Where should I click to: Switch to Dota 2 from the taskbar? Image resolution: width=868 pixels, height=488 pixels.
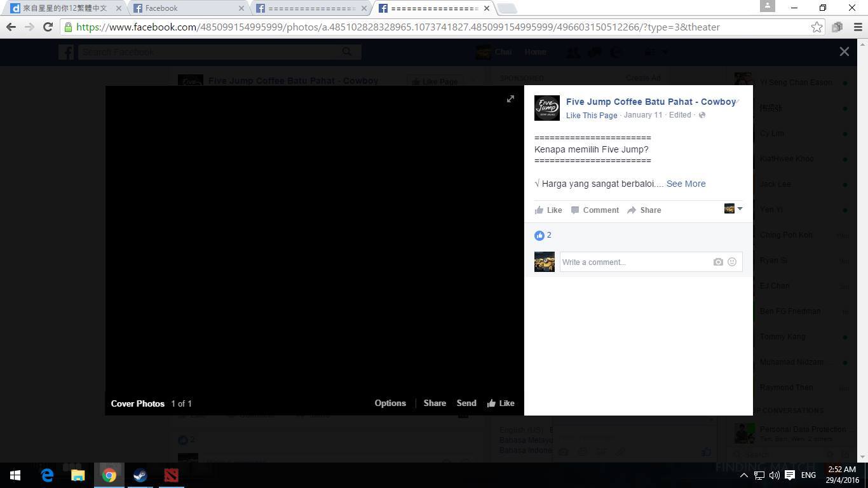tap(172, 475)
